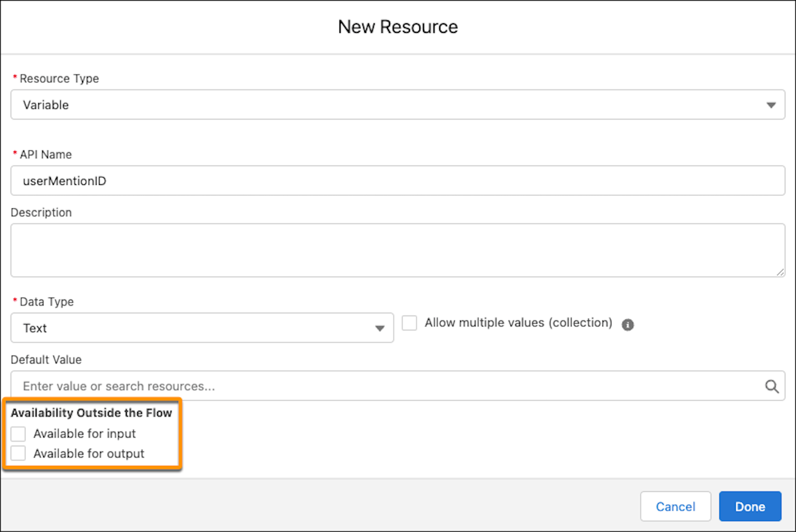Click the Default Value search box
The width and height of the screenshot is (796, 532).
pos(348,386)
